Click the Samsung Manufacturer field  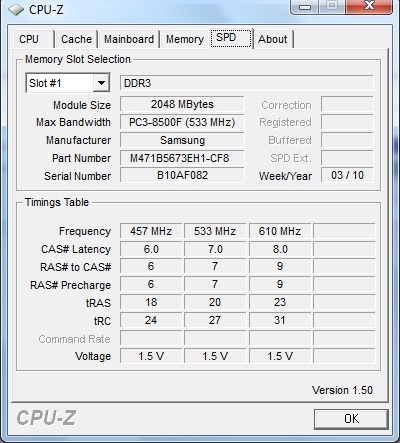click(x=182, y=140)
